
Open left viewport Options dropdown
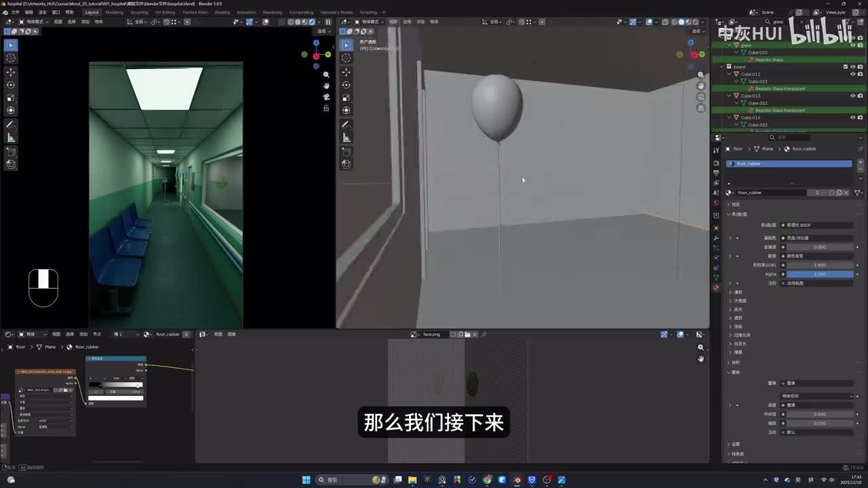(323, 31)
